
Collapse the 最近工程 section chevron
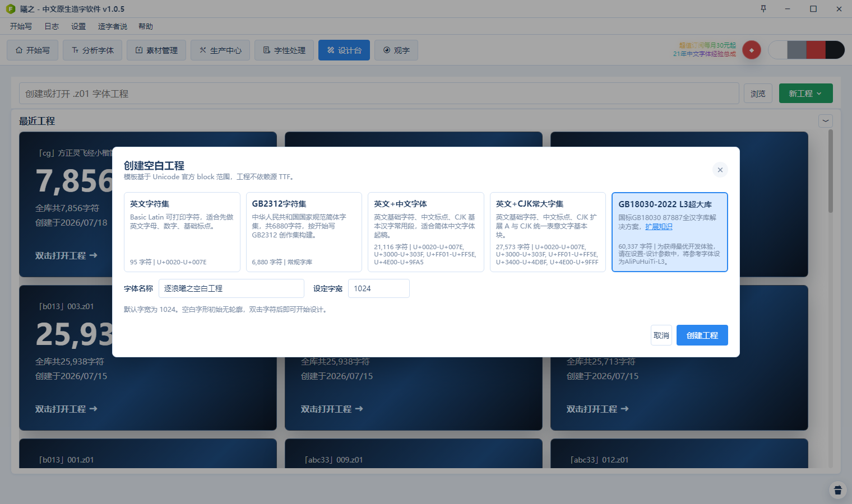click(x=826, y=120)
